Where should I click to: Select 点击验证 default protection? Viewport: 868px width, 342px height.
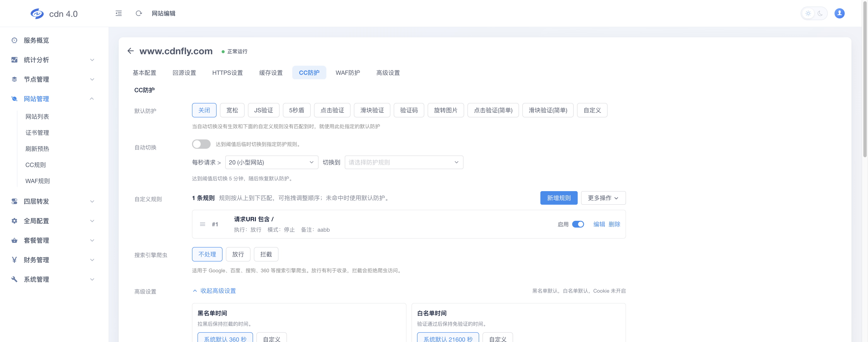pos(332,110)
